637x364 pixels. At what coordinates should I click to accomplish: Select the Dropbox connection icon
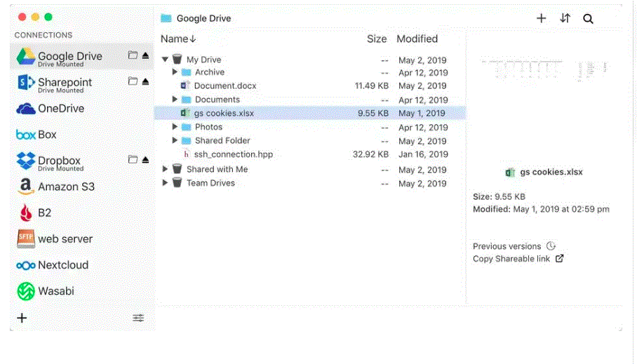pyautogui.click(x=25, y=161)
